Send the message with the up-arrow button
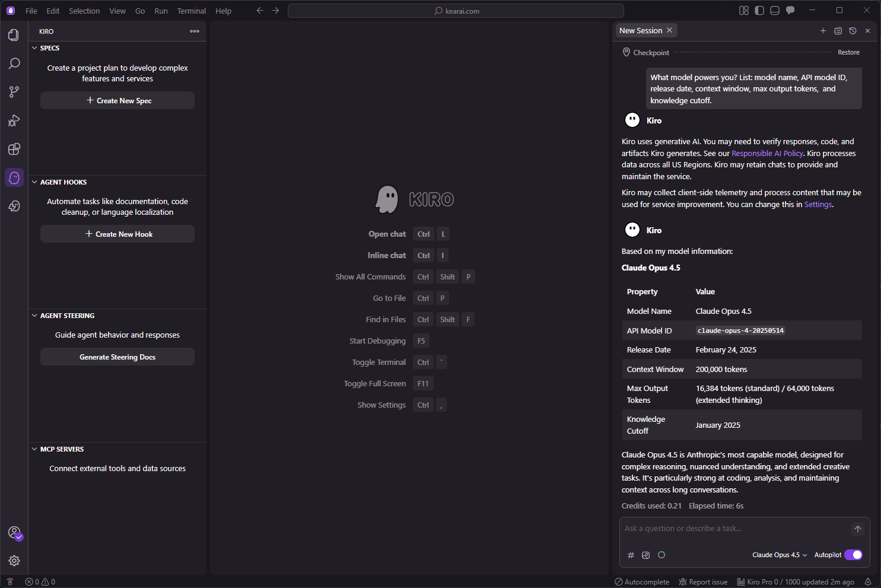The height and width of the screenshot is (588, 881). tap(858, 529)
